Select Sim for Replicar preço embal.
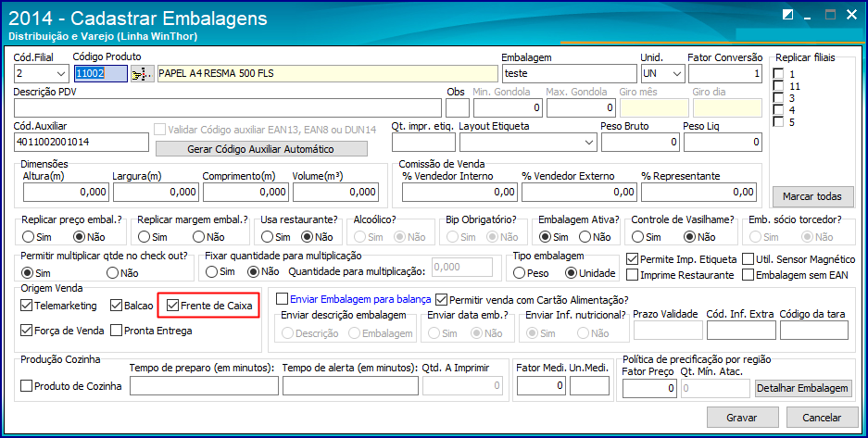Screen dimensions: 868x438 tap(28, 237)
